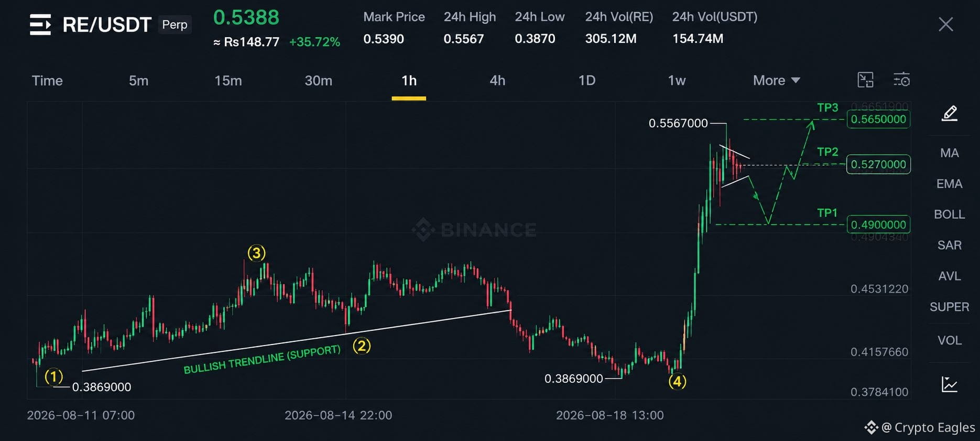Image resolution: width=980 pixels, height=441 pixels.
Task: Select the 1D timeframe tab
Action: coord(587,80)
